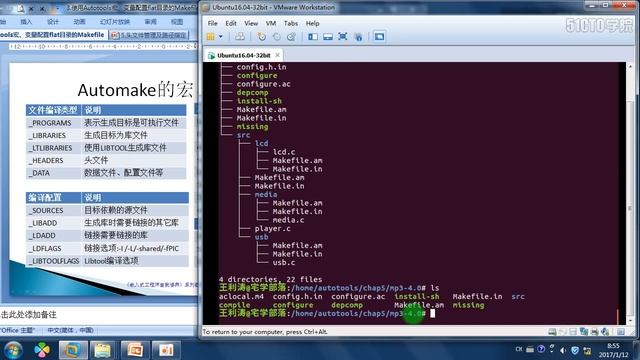Click the CD/DVD device status icon
Image resolution: width=640 pixels, height=360 pixels.
[x=562, y=332]
